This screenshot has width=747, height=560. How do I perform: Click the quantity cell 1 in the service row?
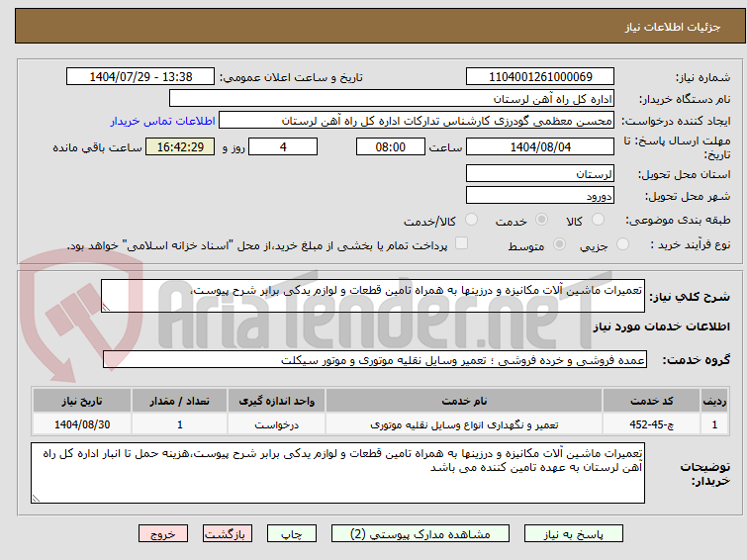pyautogui.click(x=180, y=424)
